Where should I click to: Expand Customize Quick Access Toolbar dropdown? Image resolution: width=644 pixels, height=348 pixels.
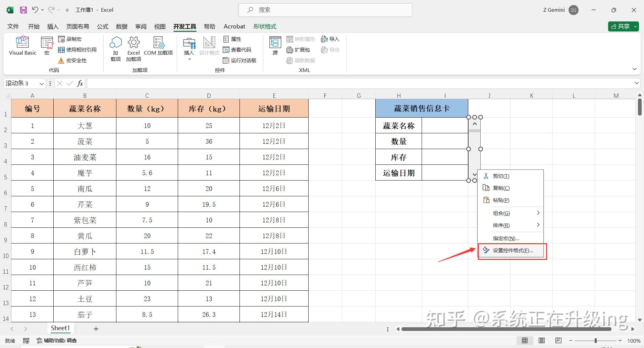67,10
